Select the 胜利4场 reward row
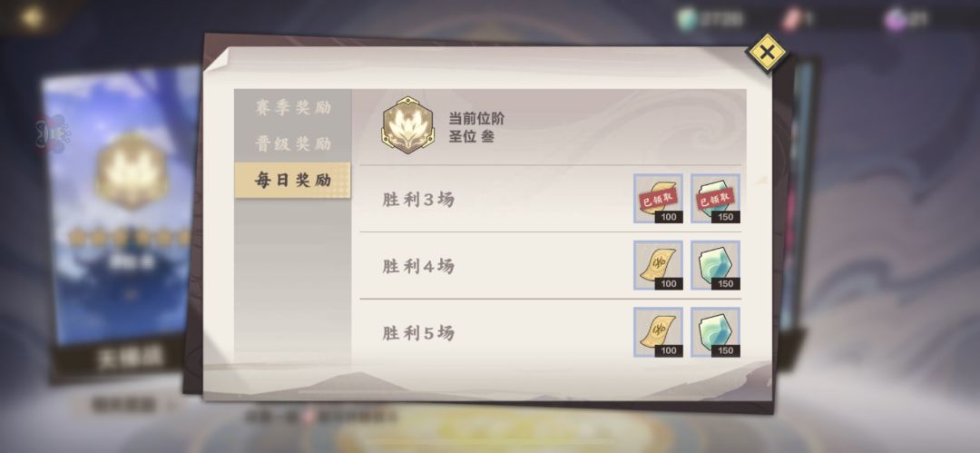 (x=553, y=266)
